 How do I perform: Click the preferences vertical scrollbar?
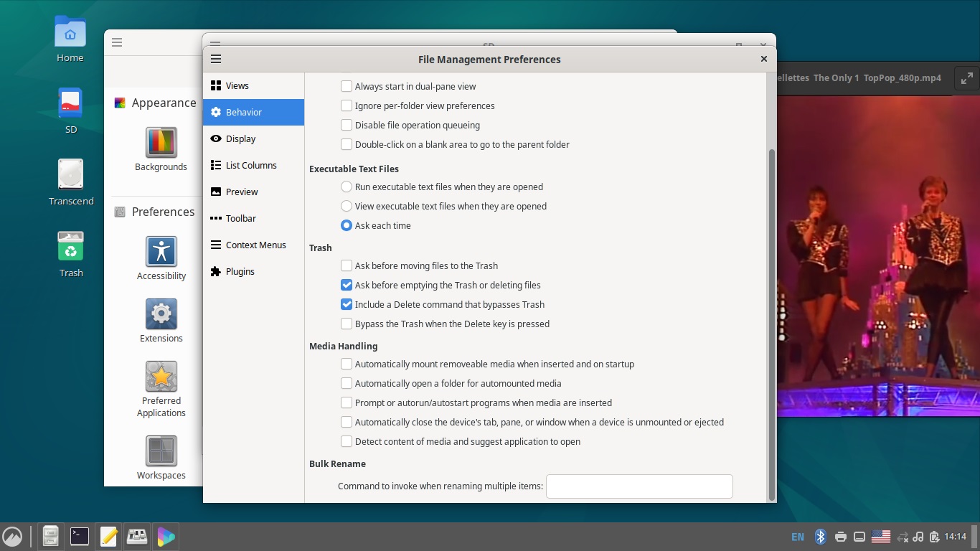tap(772, 324)
